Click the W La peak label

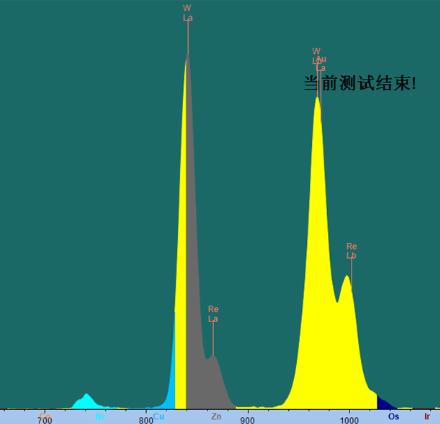pos(188,13)
